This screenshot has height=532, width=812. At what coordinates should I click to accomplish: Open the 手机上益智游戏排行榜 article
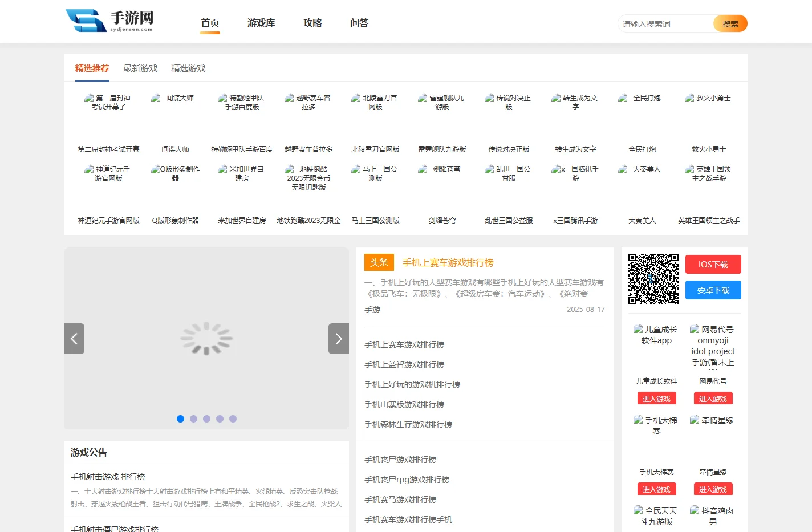point(404,364)
